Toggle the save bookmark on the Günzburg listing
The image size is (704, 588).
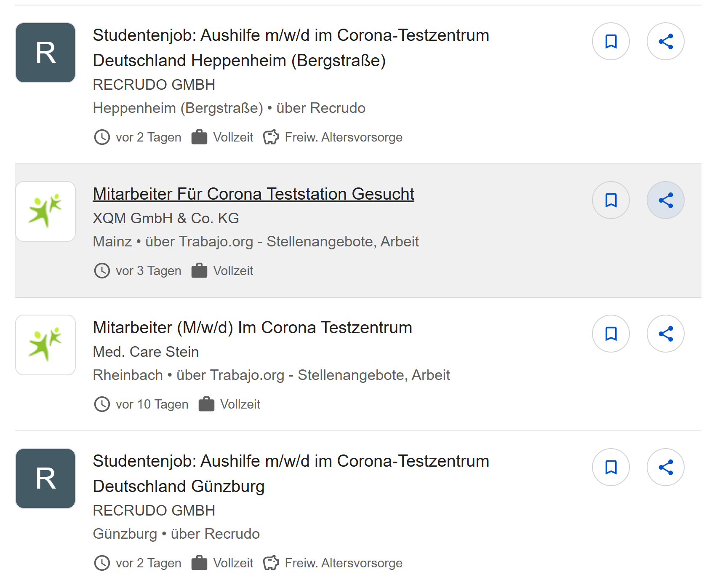point(611,467)
